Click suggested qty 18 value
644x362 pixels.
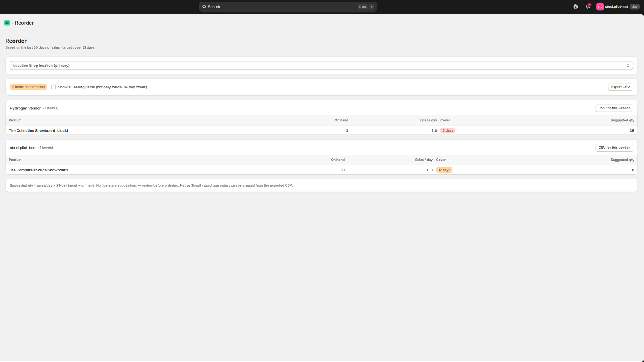632,130
